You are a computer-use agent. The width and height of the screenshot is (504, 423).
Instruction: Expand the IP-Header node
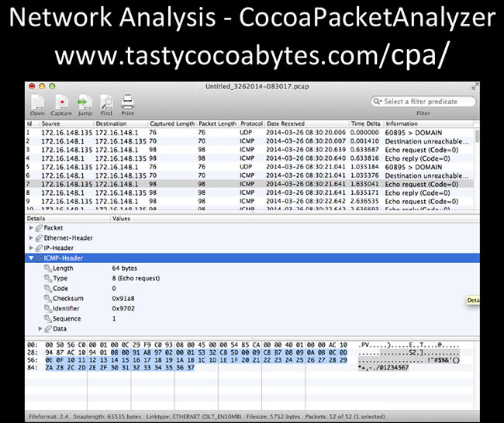31,248
